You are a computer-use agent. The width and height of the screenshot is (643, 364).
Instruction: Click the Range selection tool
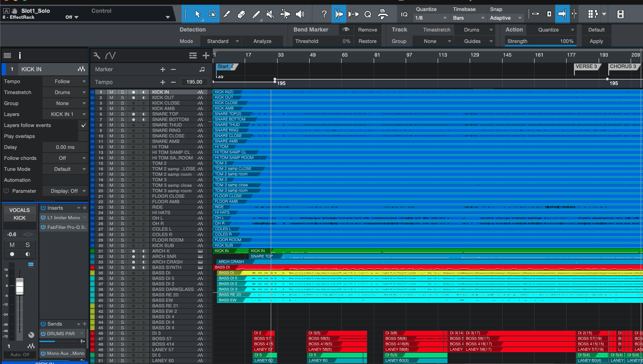pos(213,14)
